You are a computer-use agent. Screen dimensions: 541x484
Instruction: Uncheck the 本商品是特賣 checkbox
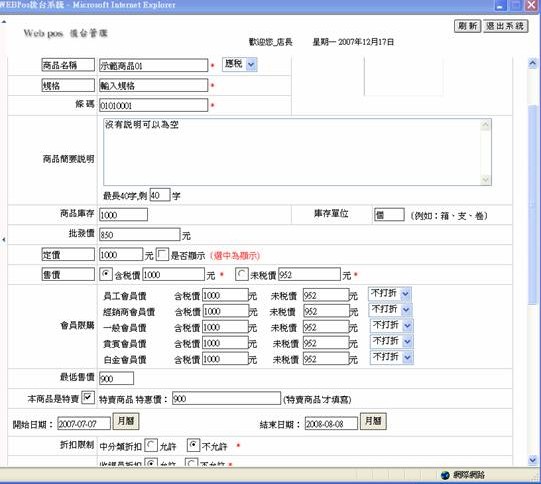pos(88,398)
